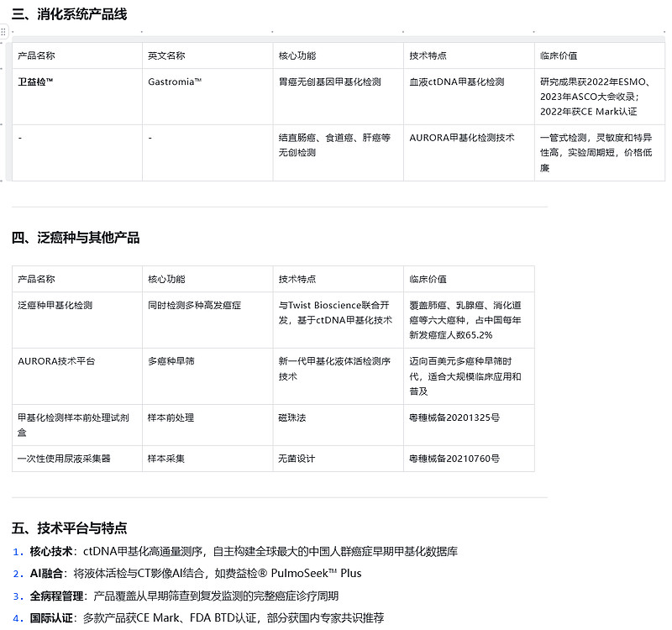Click '核心功能' header in pan-cancer table
Screen dimensions: 672x630
[x=207, y=280]
